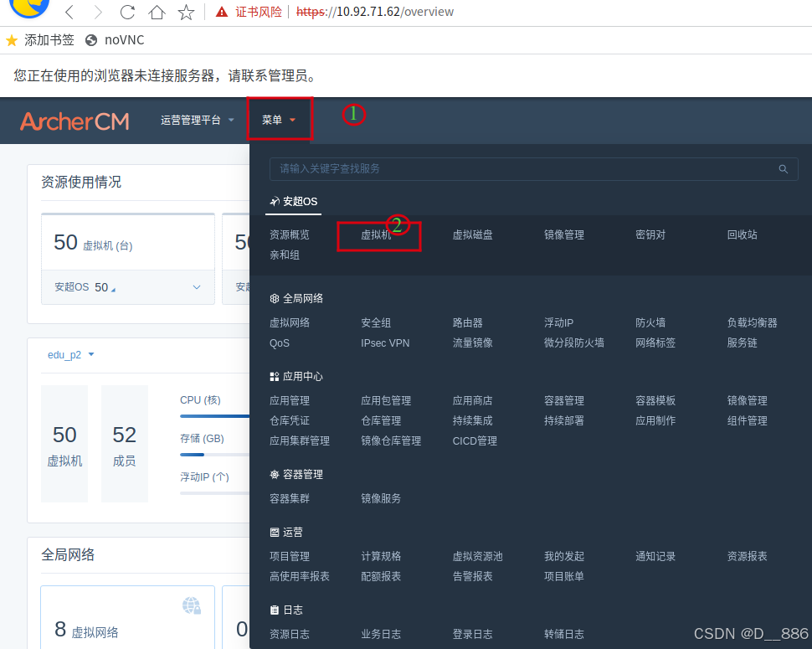Focus the service keyword search field
The image size is (812, 649).
click(533, 169)
